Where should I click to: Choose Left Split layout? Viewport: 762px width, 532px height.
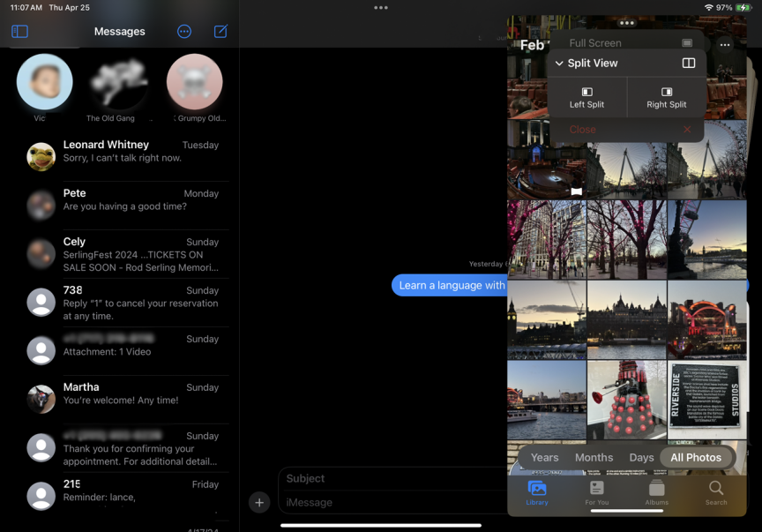pos(586,97)
